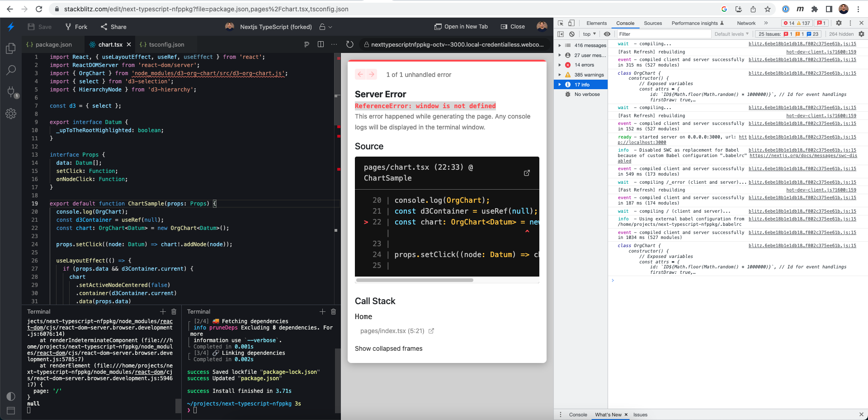Switch to the Sources tab in DevTools

(x=652, y=23)
